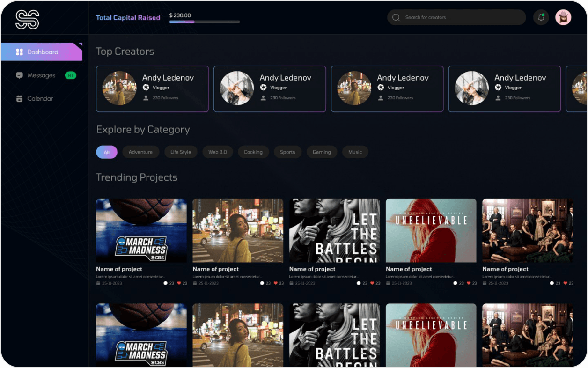Filter projects by Adventure
Screen dimensions: 588x368
[140, 152]
